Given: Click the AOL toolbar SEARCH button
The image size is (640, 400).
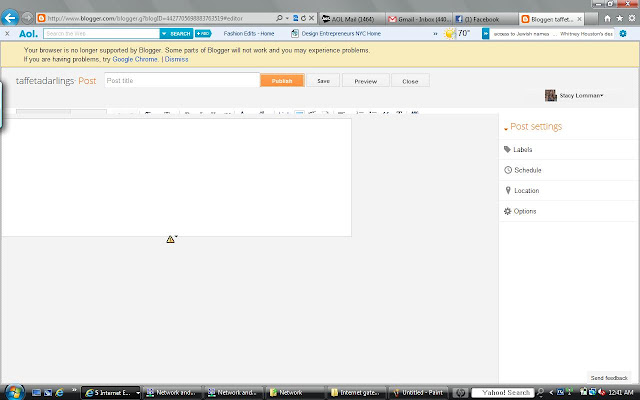Looking at the screenshot, I should [176, 33].
